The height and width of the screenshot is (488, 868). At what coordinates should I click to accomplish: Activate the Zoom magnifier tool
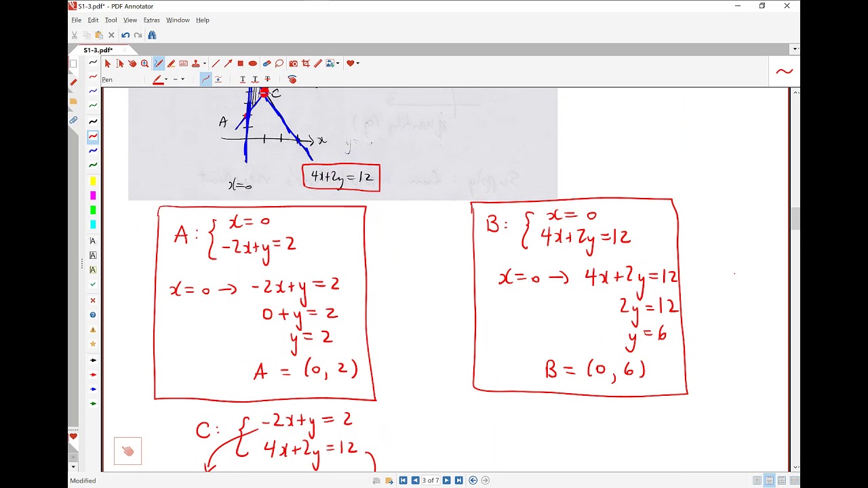(x=144, y=63)
